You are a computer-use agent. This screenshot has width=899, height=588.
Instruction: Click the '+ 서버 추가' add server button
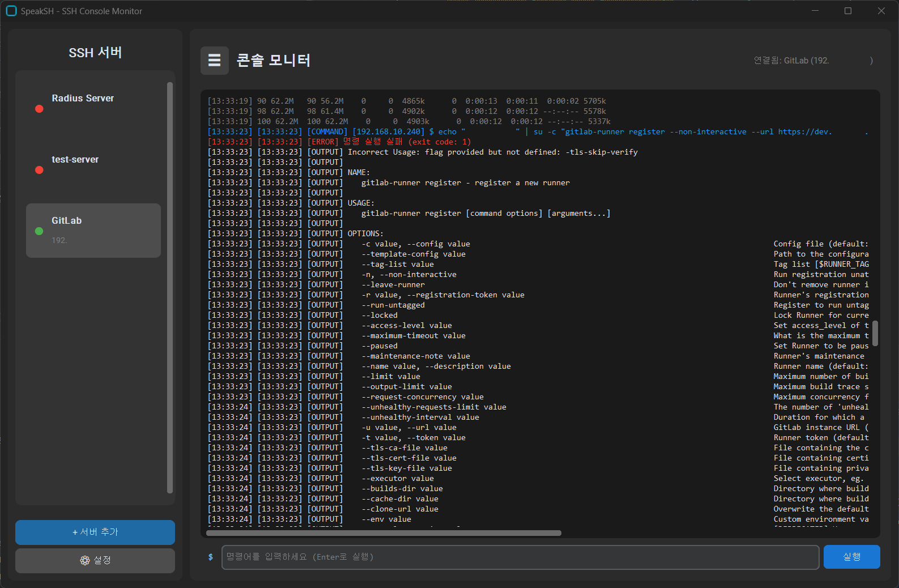[x=95, y=532]
